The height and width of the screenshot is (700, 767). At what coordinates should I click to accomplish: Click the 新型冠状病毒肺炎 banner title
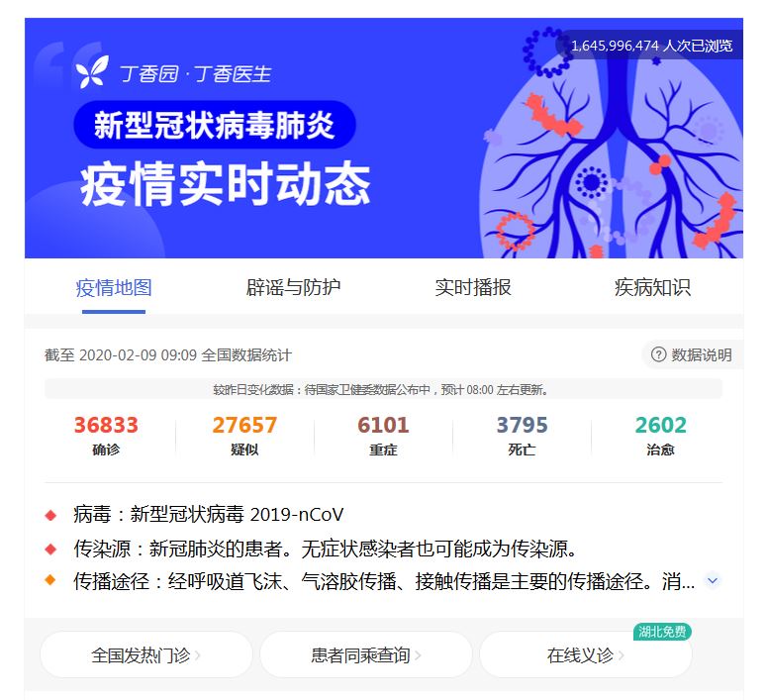pos(214,125)
